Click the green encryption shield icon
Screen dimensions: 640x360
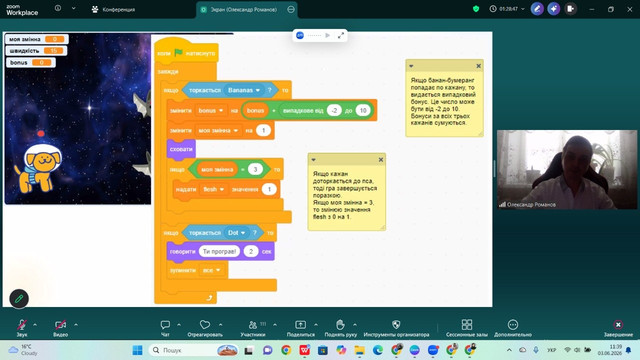click(476, 9)
